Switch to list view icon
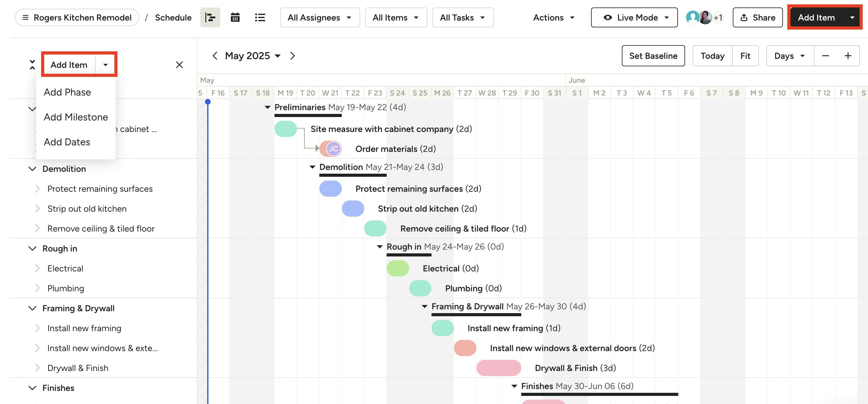Screen dimensions: 868x404 click(x=260, y=17)
